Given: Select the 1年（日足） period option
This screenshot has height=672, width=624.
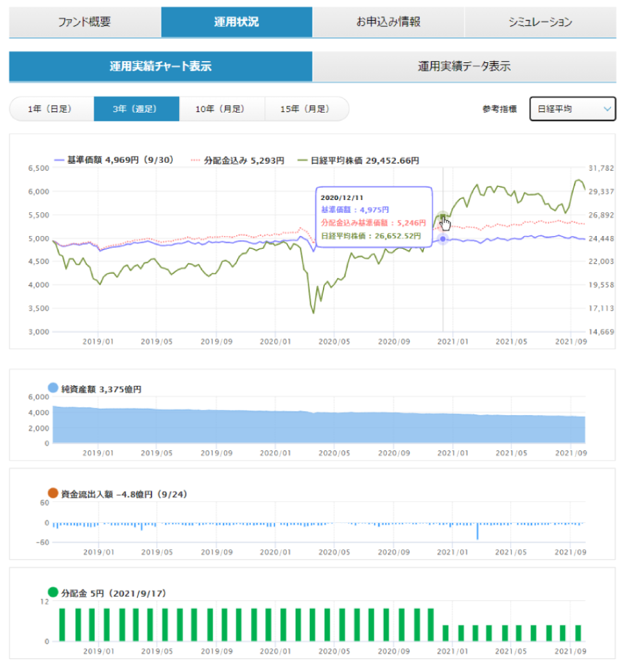Looking at the screenshot, I should tap(51, 109).
